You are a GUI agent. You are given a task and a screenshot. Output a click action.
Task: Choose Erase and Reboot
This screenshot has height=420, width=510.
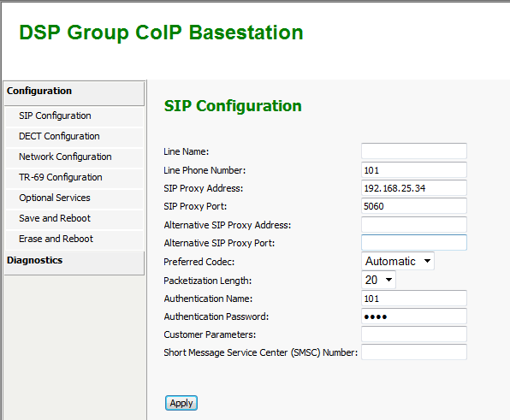74,239
